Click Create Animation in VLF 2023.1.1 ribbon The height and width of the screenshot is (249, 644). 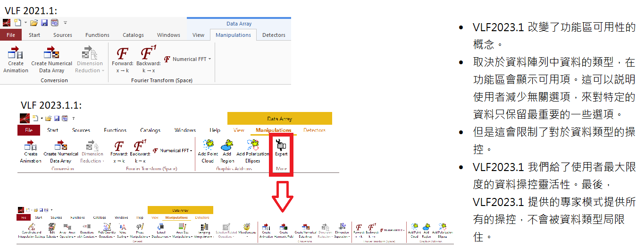31,151
